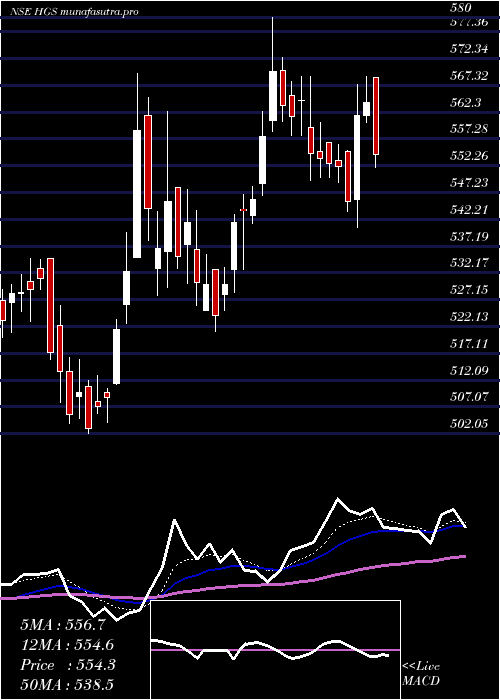The height and width of the screenshot is (700, 500).
Task: Select the 567.32 price axis label
Action: (x=469, y=76)
